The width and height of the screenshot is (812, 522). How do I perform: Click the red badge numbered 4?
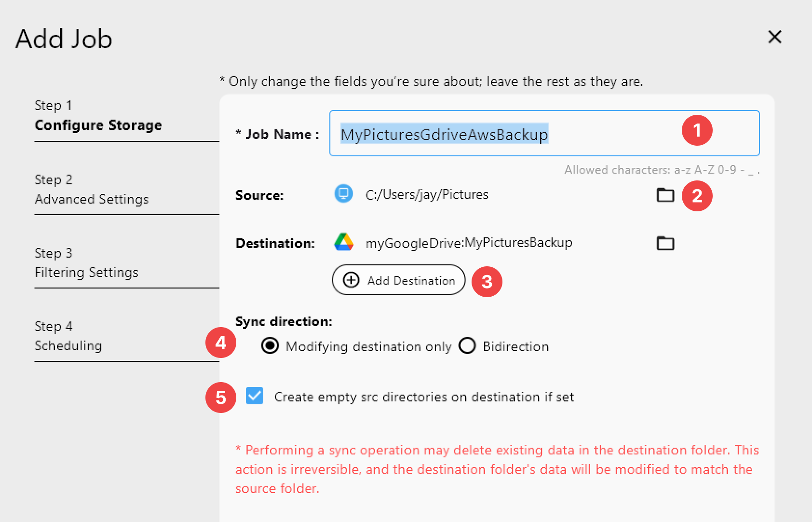pyautogui.click(x=221, y=343)
